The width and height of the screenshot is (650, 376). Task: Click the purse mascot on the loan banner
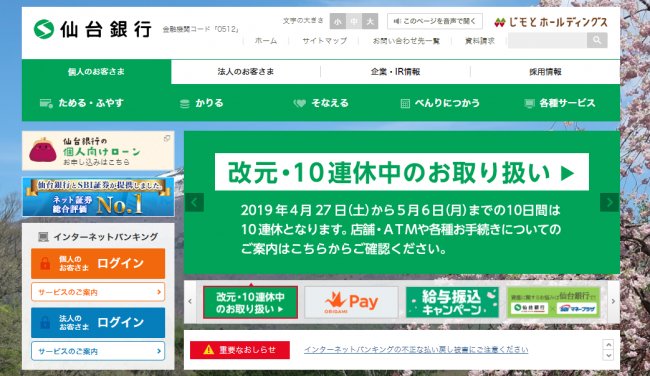point(43,150)
